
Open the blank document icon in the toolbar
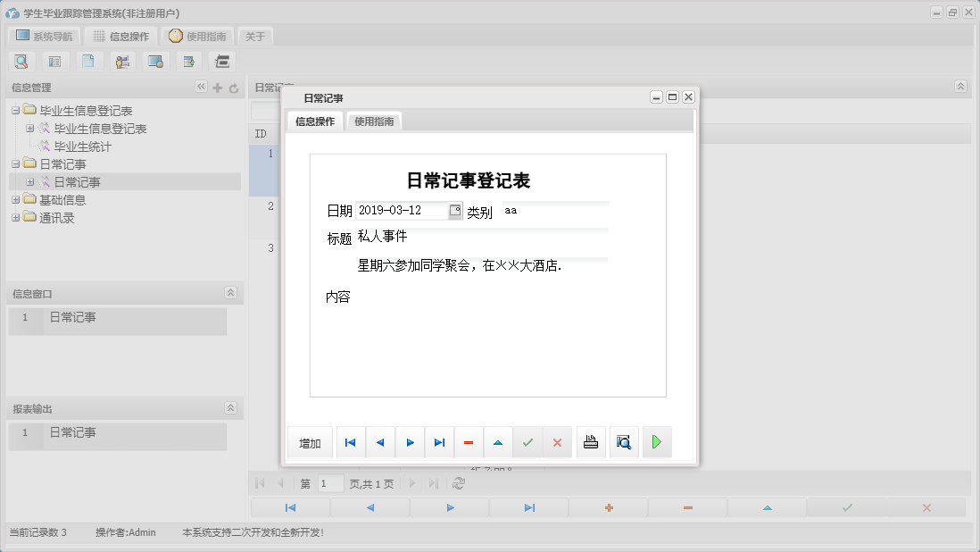[88, 61]
